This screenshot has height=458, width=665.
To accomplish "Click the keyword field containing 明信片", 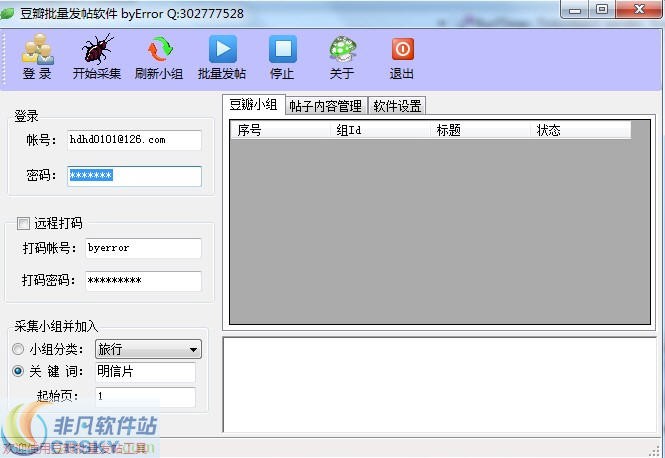I will [x=145, y=371].
